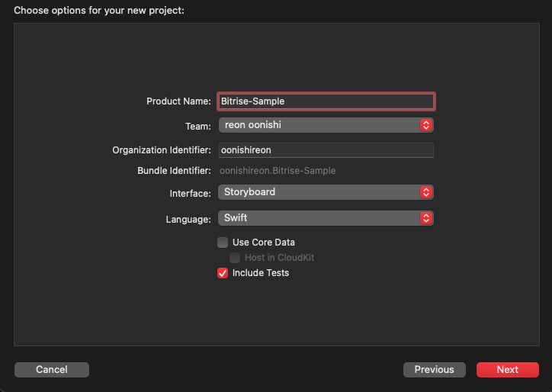Click the Use Core Data label text

[263, 243]
